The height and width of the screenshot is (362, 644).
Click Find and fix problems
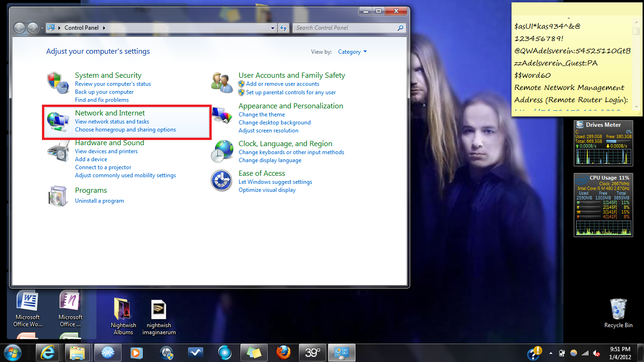pos(102,100)
